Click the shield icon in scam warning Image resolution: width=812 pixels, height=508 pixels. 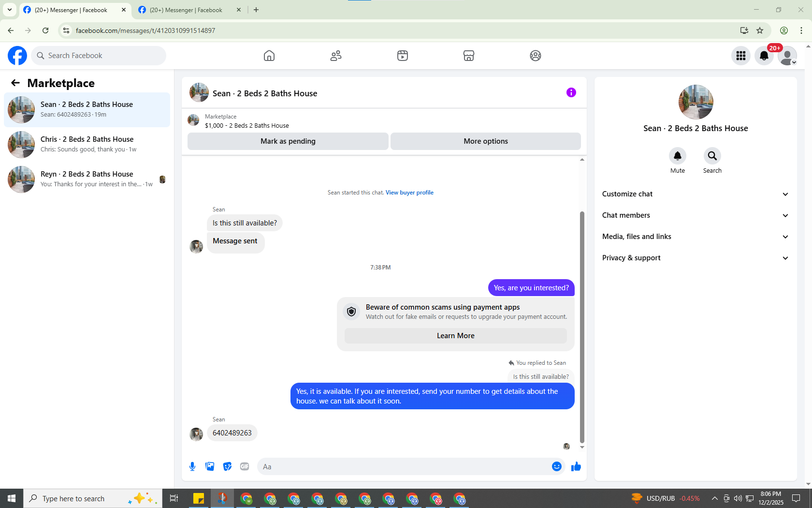351,312
